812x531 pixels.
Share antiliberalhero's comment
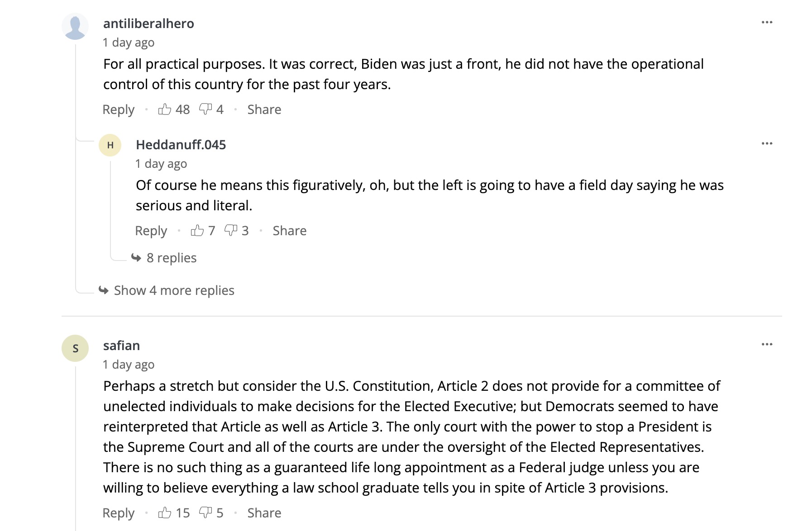click(264, 109)
